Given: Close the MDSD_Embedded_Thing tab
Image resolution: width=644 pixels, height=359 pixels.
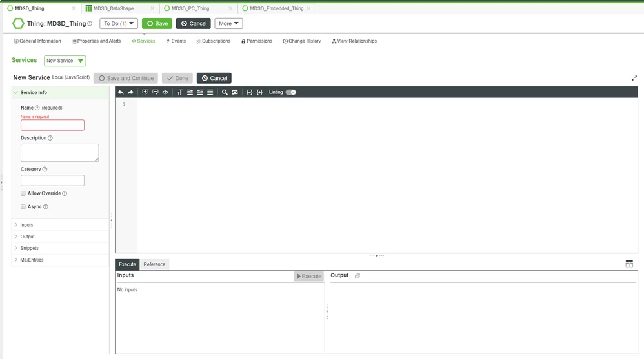Looking at the screenshot, I should coord(308,8).
